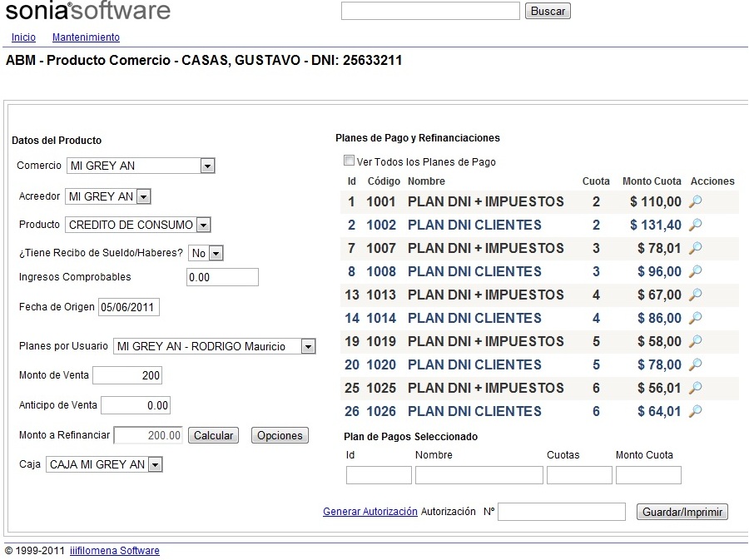The height and width of the screenshot is (560, 749).
Task: Check Ver Todos los Planes de Pago
Action: tap(350, 161)
